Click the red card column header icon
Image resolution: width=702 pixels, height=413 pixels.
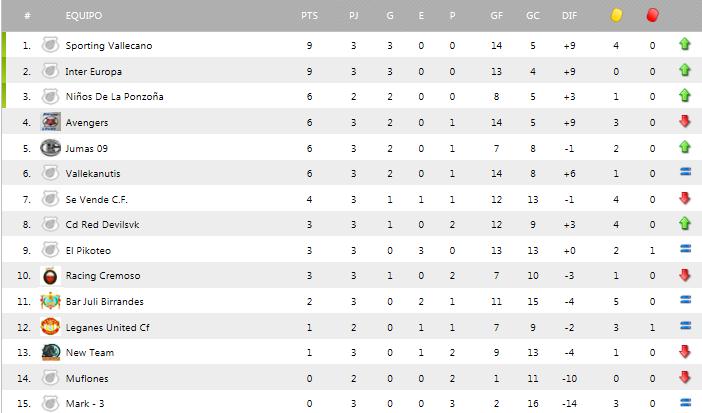[x=652, y=16]
